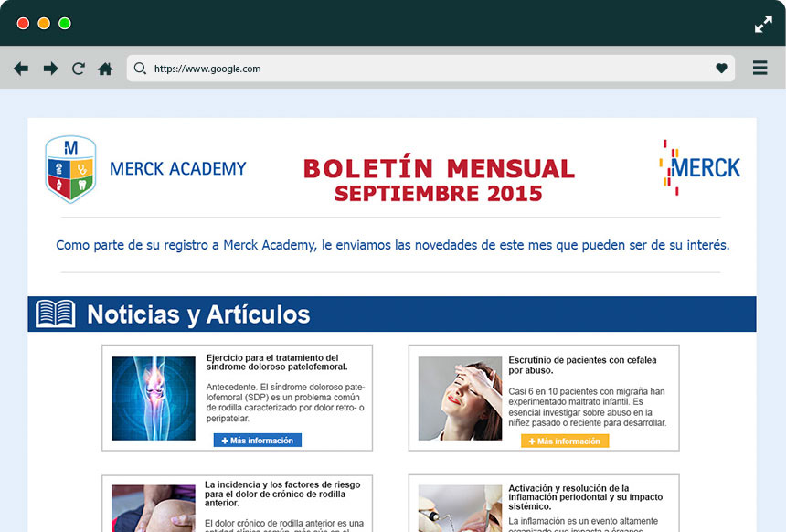Open headline 'Ejercicio para el tratamiento del síndrome'
The height and width of the screenshot is (532, 786).
[x=277, y=362]
